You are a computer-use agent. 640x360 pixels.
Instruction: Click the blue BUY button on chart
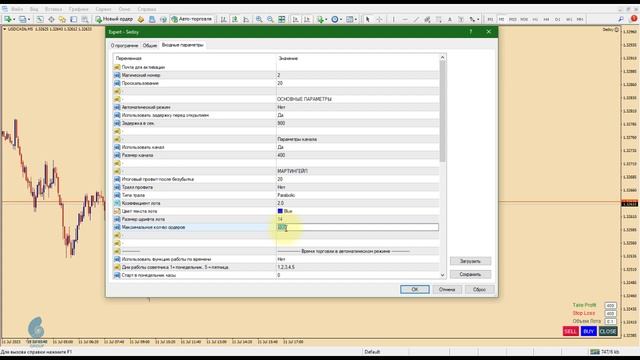click(588, 331)
